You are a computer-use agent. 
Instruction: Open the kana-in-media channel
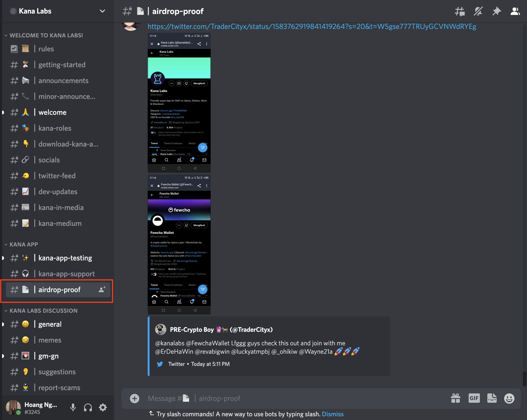(x=58, y=208)
